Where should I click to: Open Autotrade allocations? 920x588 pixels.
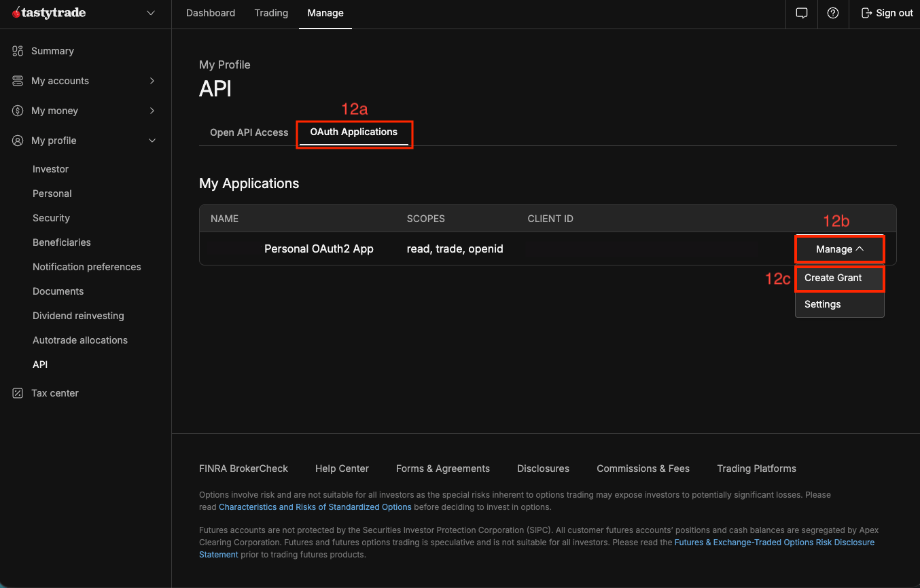(80, 340)
